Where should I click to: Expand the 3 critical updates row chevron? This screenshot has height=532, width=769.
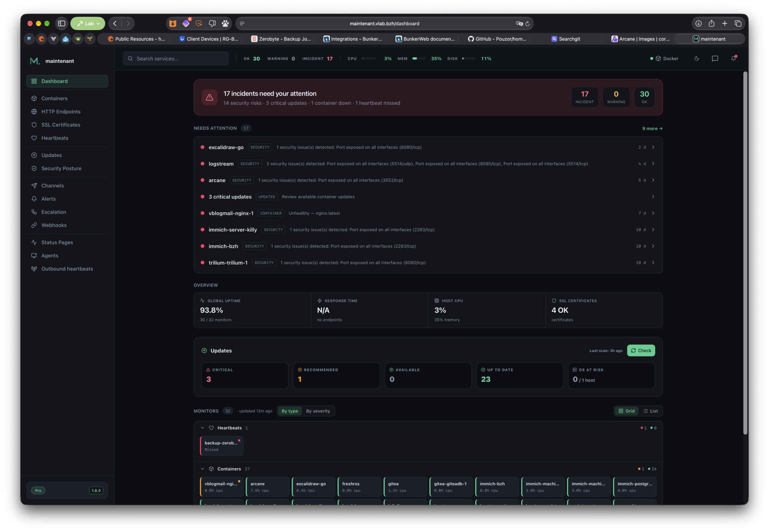pyautogui.click(x=653, y=196)
